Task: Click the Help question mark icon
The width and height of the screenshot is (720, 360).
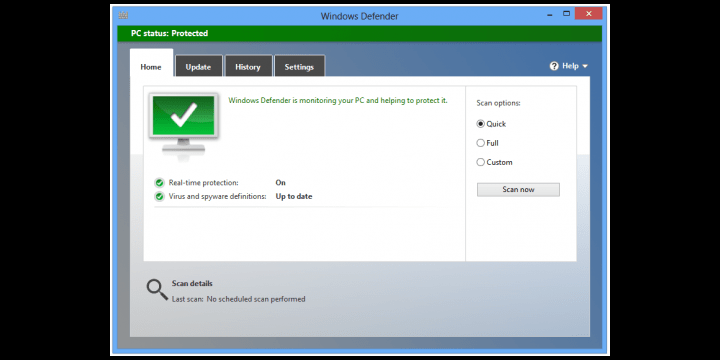Action: tap(554, 66)
